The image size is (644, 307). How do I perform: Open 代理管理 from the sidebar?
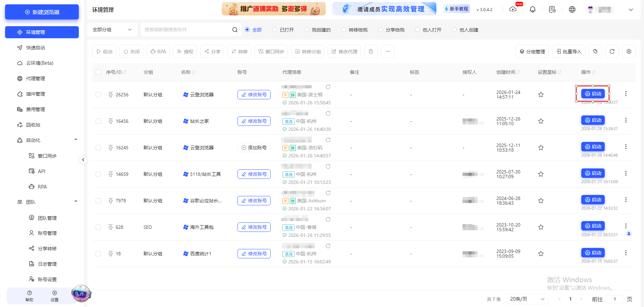pos(35,78)
